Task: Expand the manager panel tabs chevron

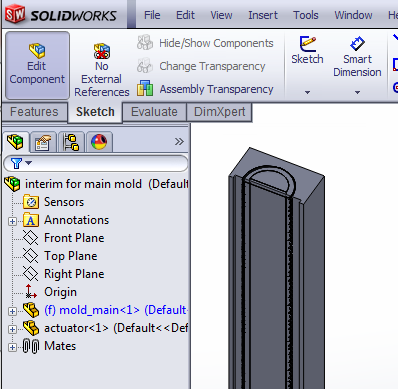Action: click(x=179, y=142)
